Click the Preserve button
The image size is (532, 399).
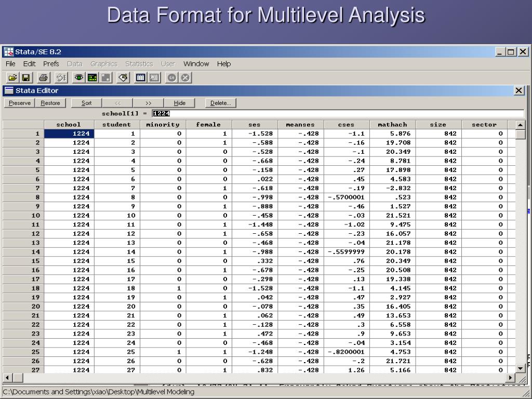click(x=20, y=103)
